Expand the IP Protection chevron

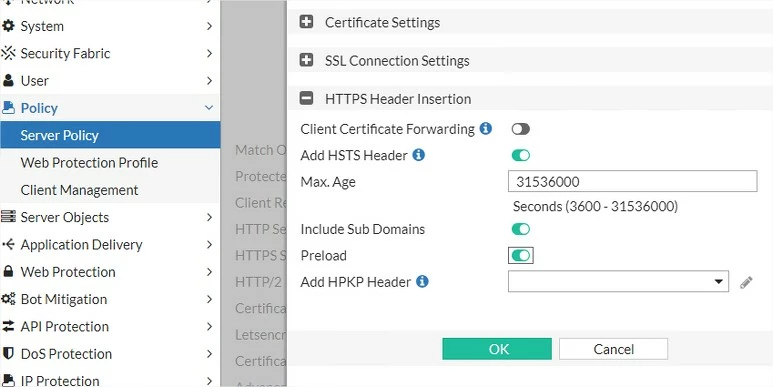coord(209,381)
